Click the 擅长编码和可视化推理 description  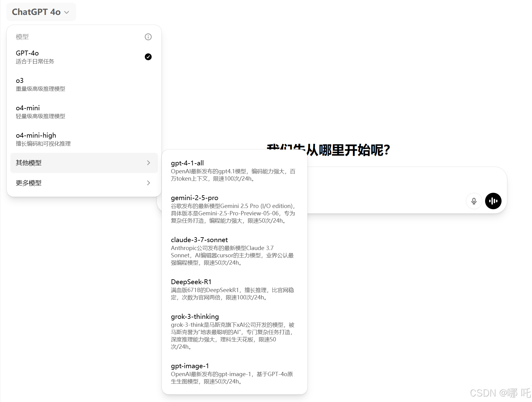43,144
